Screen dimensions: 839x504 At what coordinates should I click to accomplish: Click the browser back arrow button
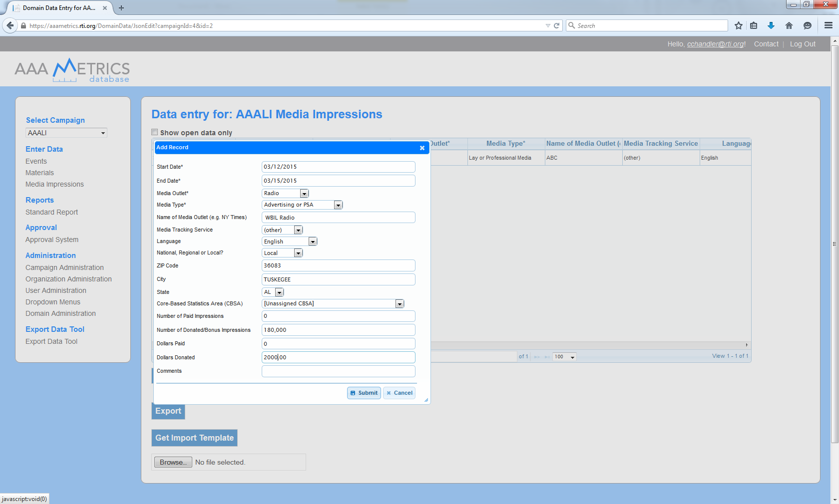[10, 25]
